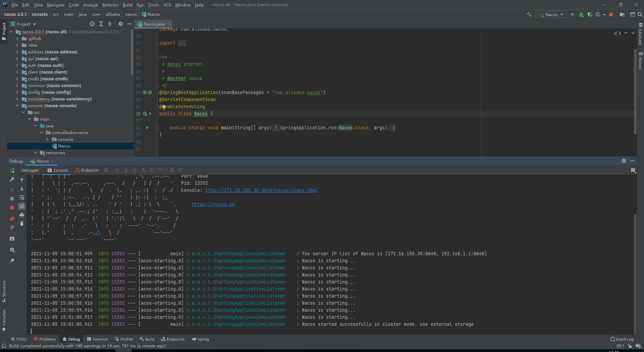
Task: Open the Spring tool window button
Action: pos(200,339)
